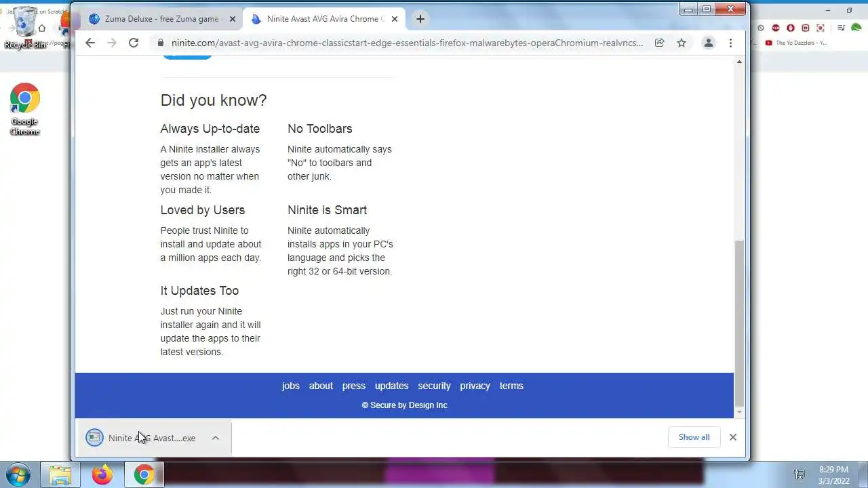Expand the download item options chevron
868x488 pixels.
pos(216,438)
